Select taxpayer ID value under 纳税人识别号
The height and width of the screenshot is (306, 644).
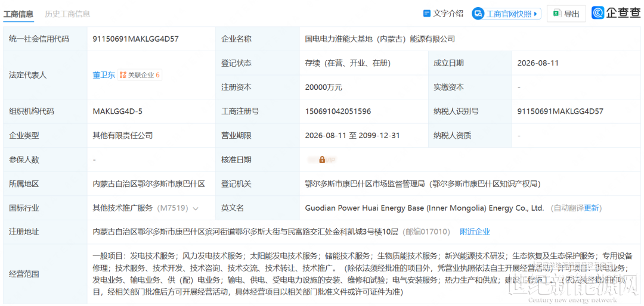[560, 111]
